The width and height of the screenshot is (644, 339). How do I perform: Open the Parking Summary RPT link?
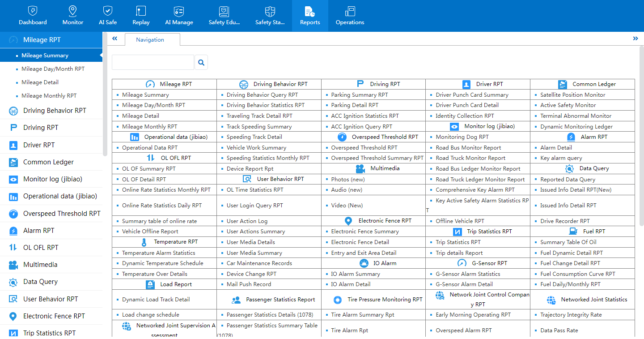[360, 95]
